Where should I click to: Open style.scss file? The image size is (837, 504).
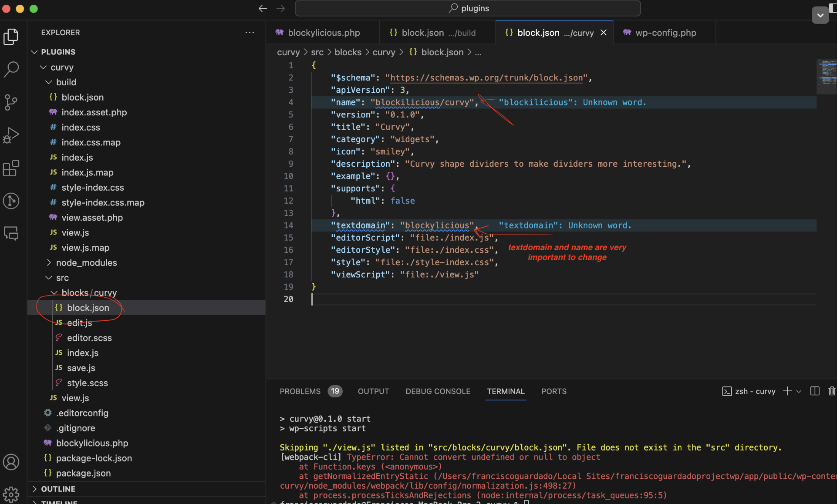146,383
